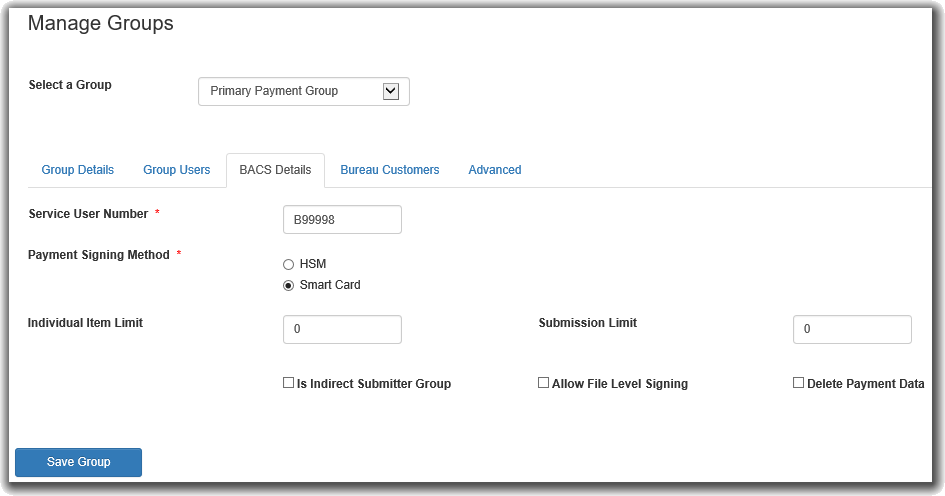Screen dimensions: 945x496
Task: Click the Service User Number field
Action: coord(342,219)
